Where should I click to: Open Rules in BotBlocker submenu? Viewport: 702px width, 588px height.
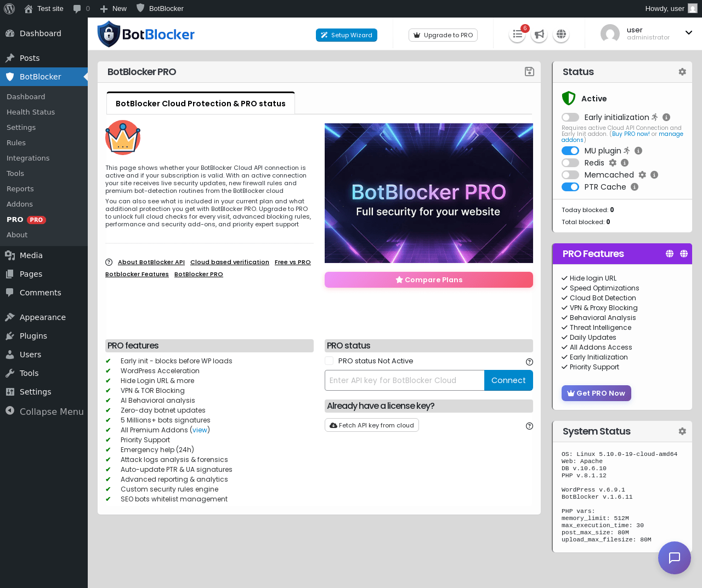[16, 142]
